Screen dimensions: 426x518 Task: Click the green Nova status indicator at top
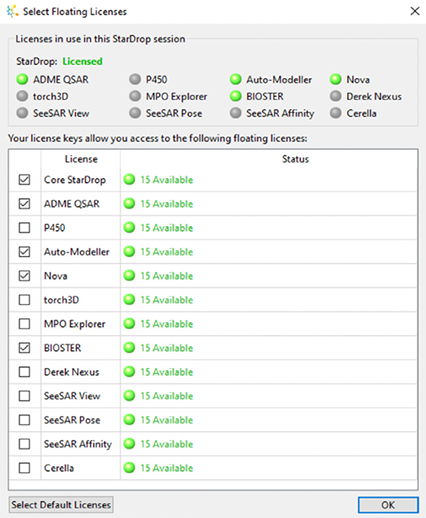click(x=336, y=79)
